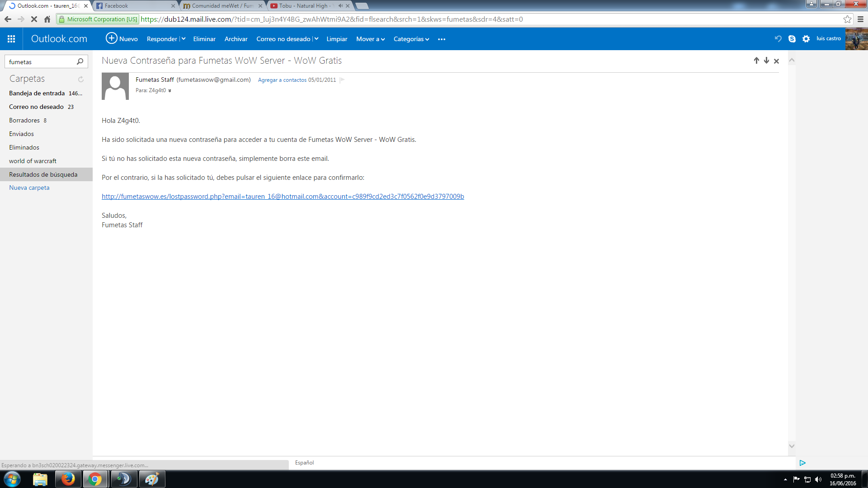The height and width of the screenshot is (488, 868).
Task: Click the taskbar clock
Action: 843,479
